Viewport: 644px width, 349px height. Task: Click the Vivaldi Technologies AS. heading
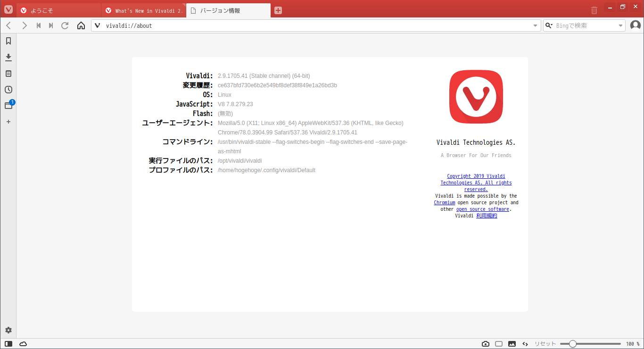(476, 142)
